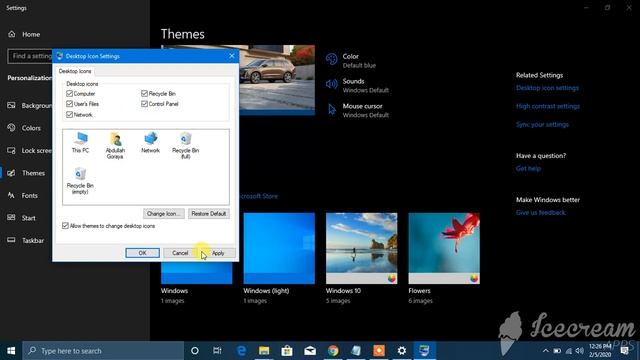Select the Windows (light) theme thumbnail
This screenshot has height=360, width=640.
pos(279,248)
